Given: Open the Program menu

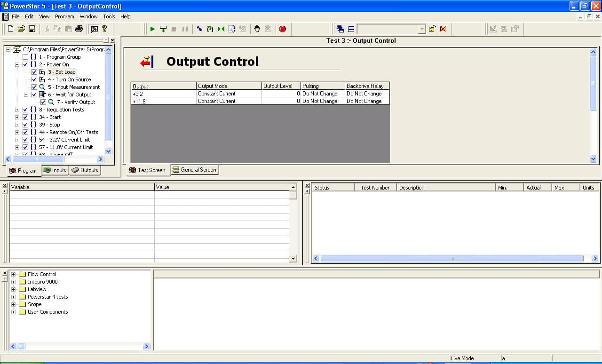Looking at the screenshot, I should click(64, 16).
